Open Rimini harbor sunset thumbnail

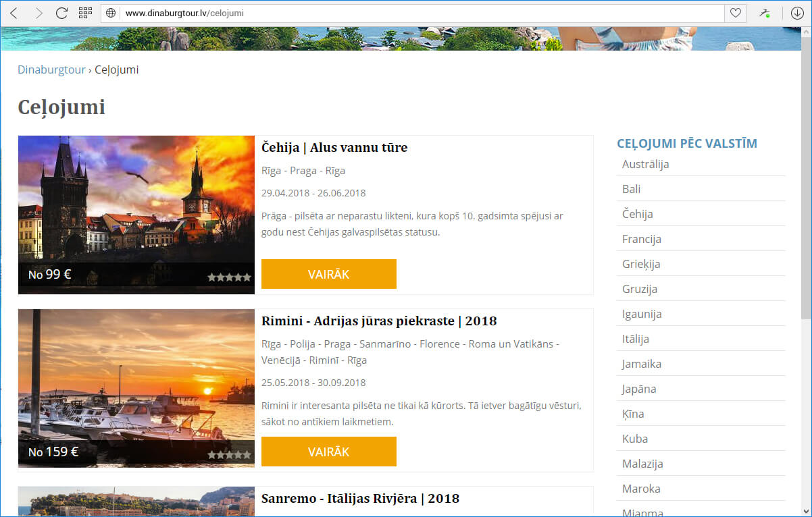coord(136,378)
